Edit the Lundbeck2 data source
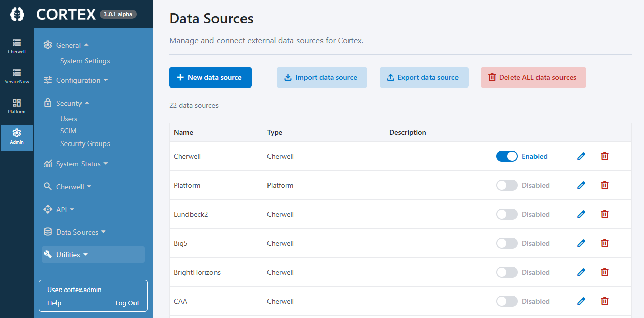Viewport: 644px width, 318px height. [581, 214]
